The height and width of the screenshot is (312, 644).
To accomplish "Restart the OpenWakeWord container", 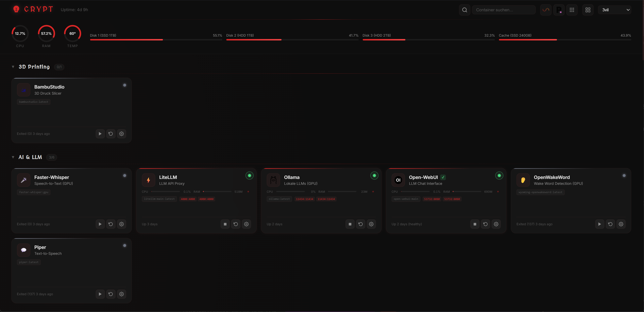I will point(610,224).
